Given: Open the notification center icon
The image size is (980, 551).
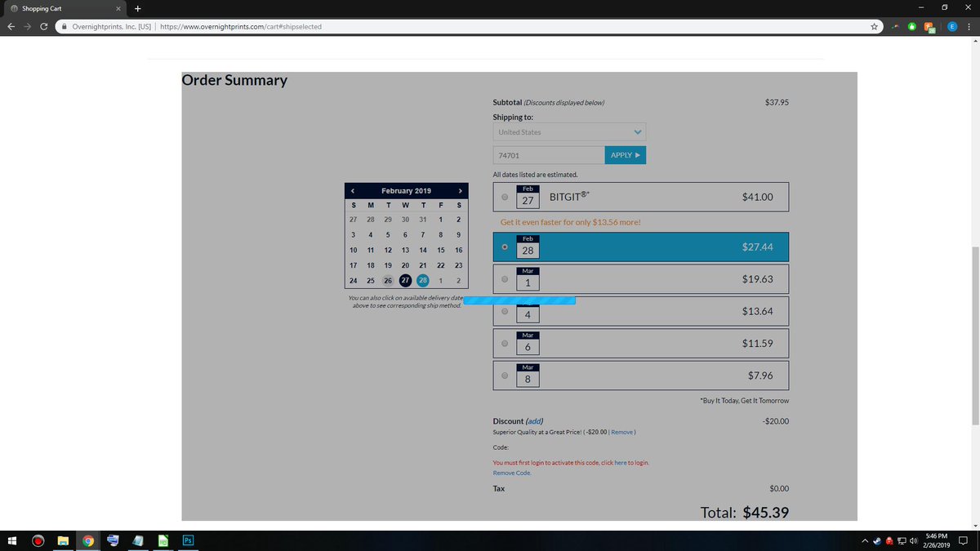Looking at the screenshot, I should [964, 541].
